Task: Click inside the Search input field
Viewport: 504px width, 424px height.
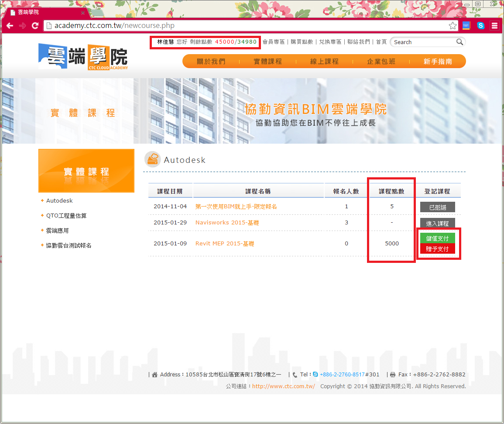Action: [422, 42]
